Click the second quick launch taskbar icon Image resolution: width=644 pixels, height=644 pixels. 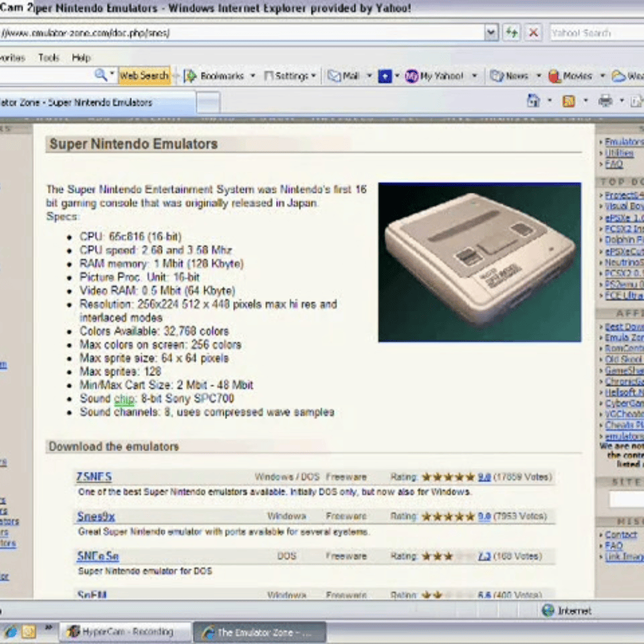29,632
